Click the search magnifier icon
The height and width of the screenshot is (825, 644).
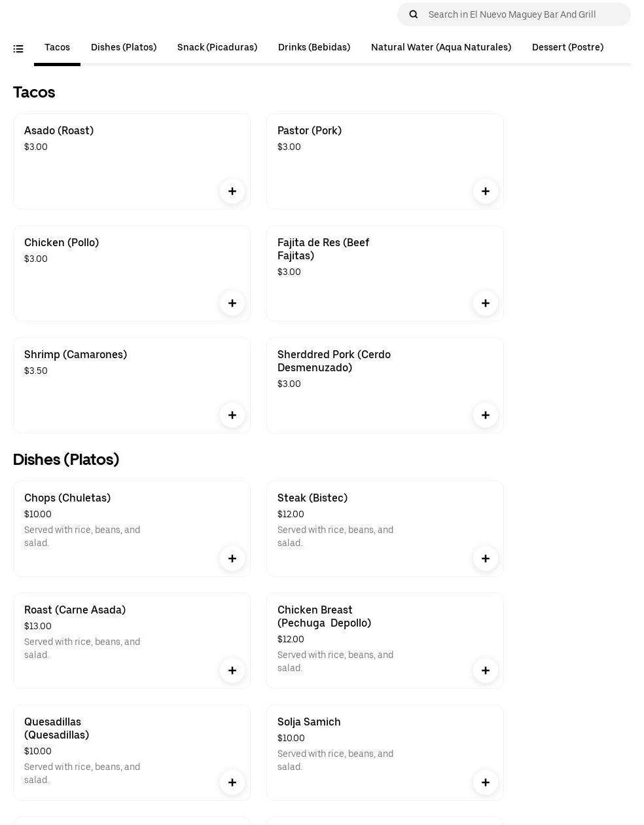414,14
